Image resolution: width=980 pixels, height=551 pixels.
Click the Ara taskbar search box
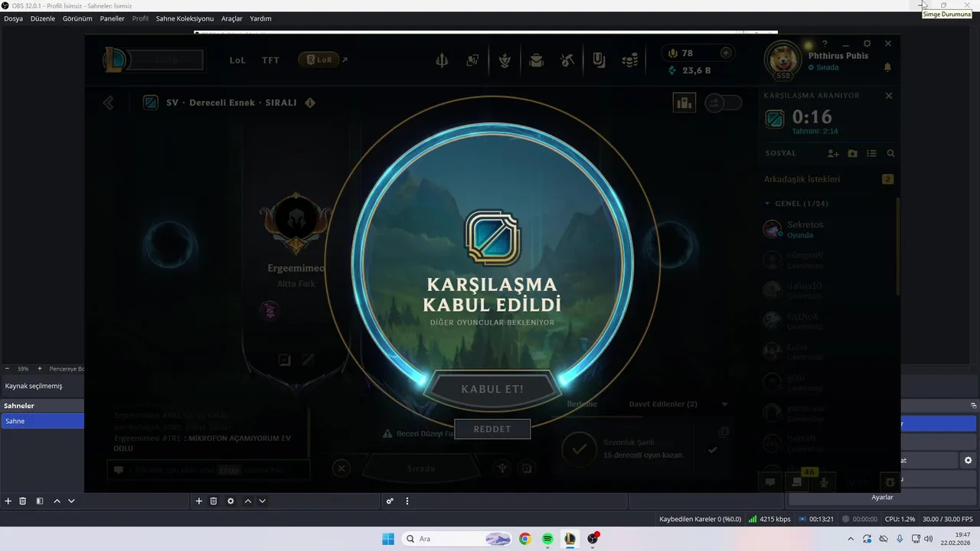pos(458,539)
